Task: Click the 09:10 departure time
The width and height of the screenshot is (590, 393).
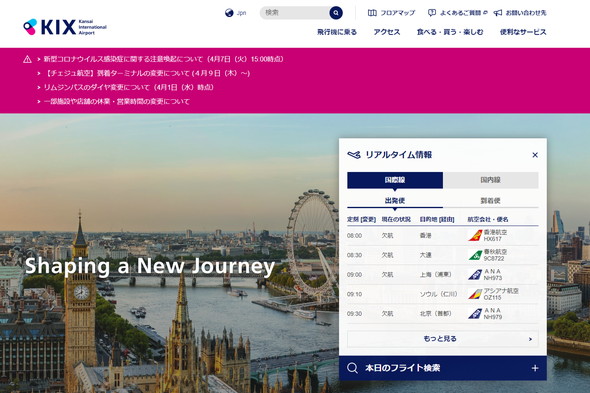Action: [x=354, y=294]
